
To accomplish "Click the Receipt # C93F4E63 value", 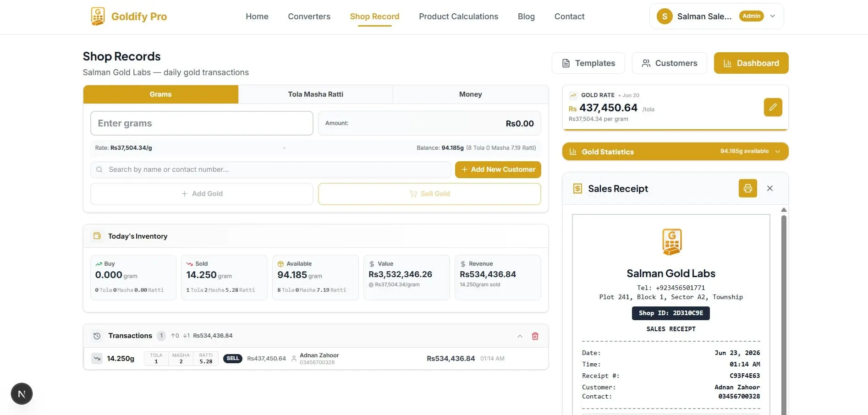I will (x=745, y=376).
